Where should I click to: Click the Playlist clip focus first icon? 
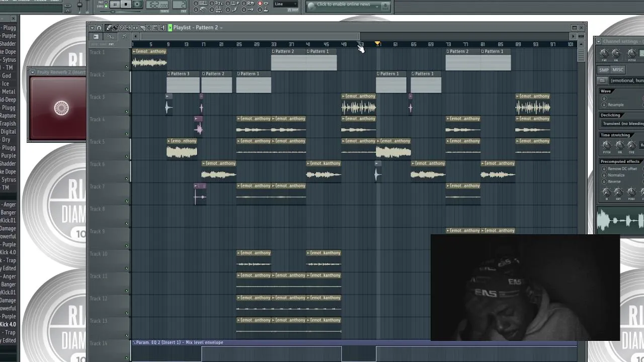96,36
